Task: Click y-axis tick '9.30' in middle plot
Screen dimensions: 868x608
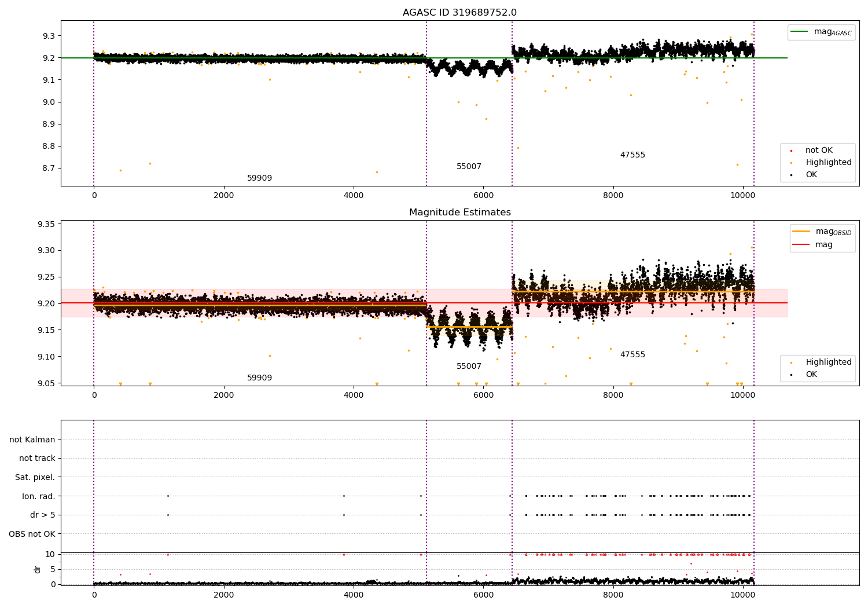Action: pyautogui.click(x=46, y=251)
